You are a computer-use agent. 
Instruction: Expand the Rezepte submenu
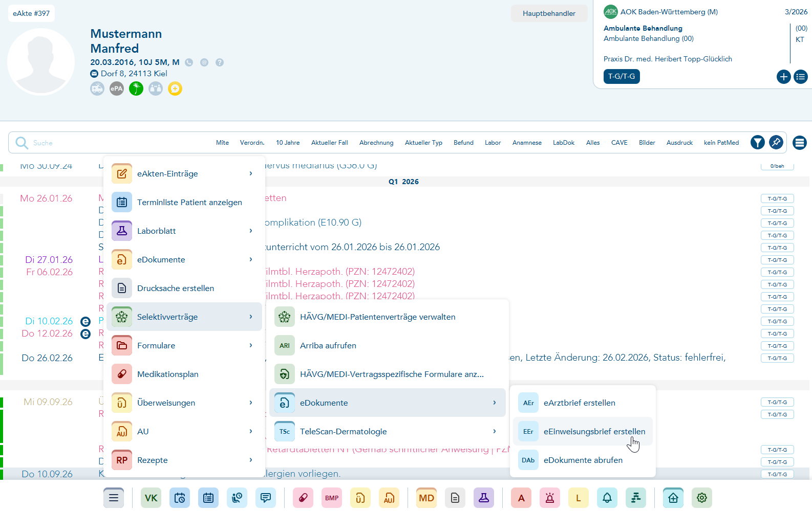(184, 460)
